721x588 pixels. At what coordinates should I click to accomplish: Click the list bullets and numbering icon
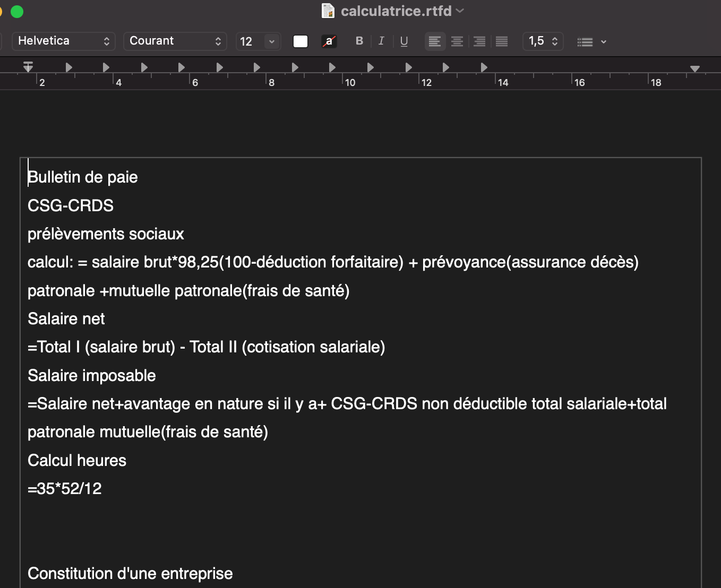point(585,42)
